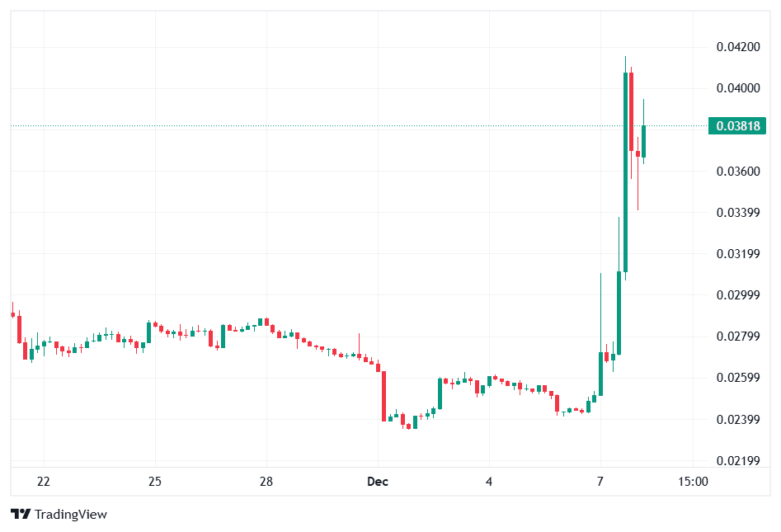Select the 7 date marker on time axis
This screenshot has height=532, width=781.
tap(600, 482)
